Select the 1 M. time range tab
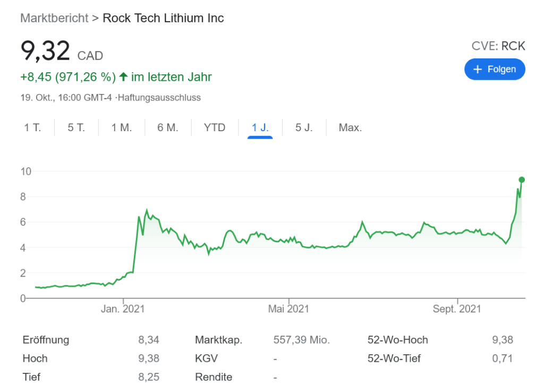This screenshot has width=544, height=392. [121, 127]
